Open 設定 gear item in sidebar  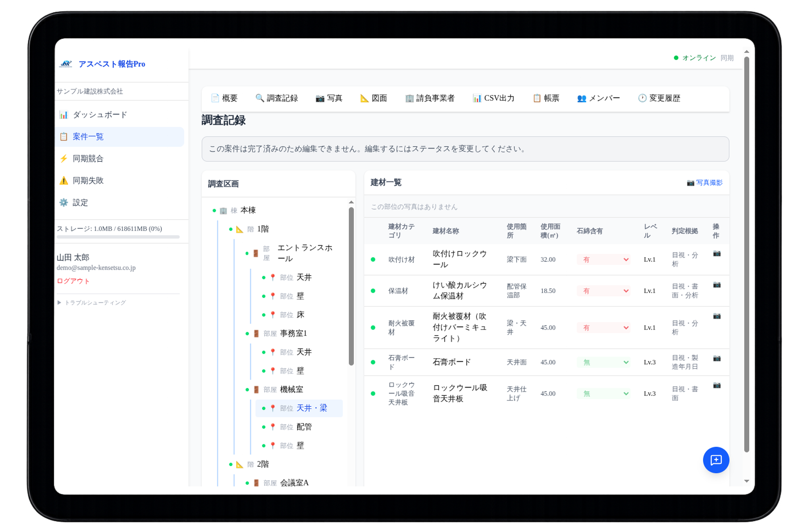(x=80, y=203)
